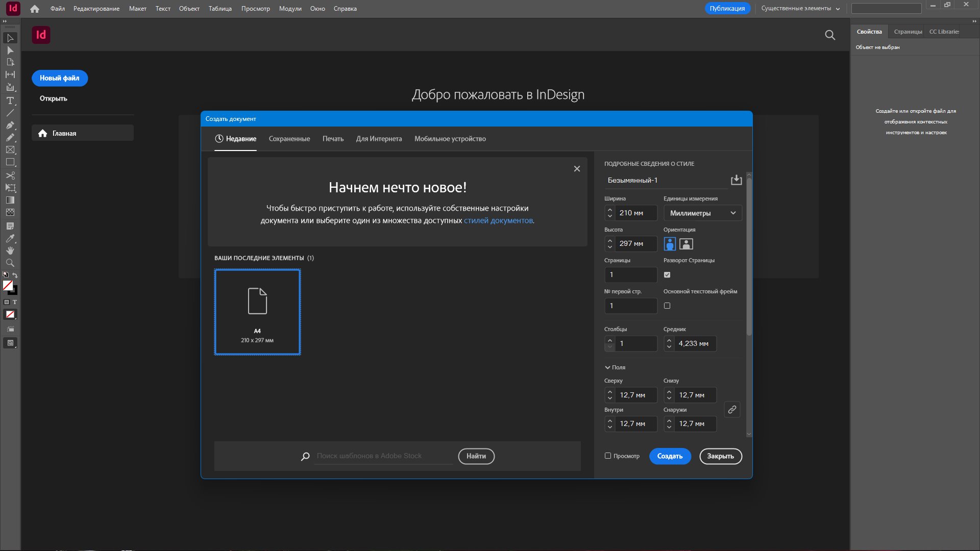Viewport: 980px width, 551px height.
Task: Select the Line tool
Action: click(10, 113)
